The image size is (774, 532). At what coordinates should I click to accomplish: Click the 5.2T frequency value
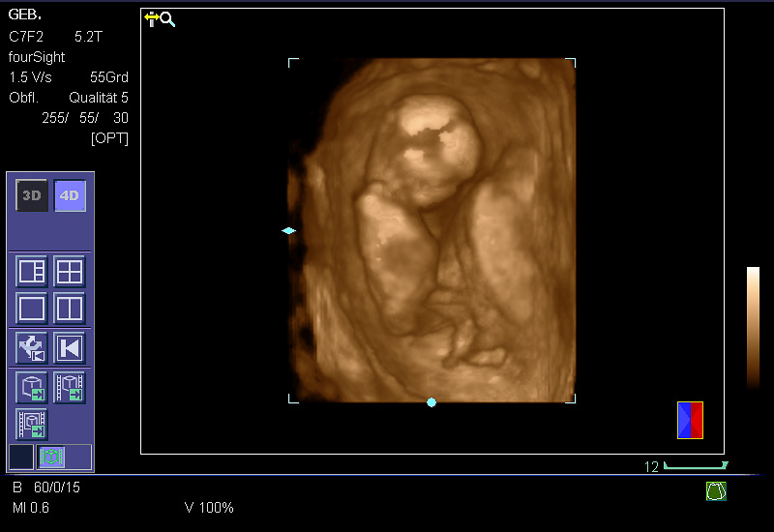point(88,37)
